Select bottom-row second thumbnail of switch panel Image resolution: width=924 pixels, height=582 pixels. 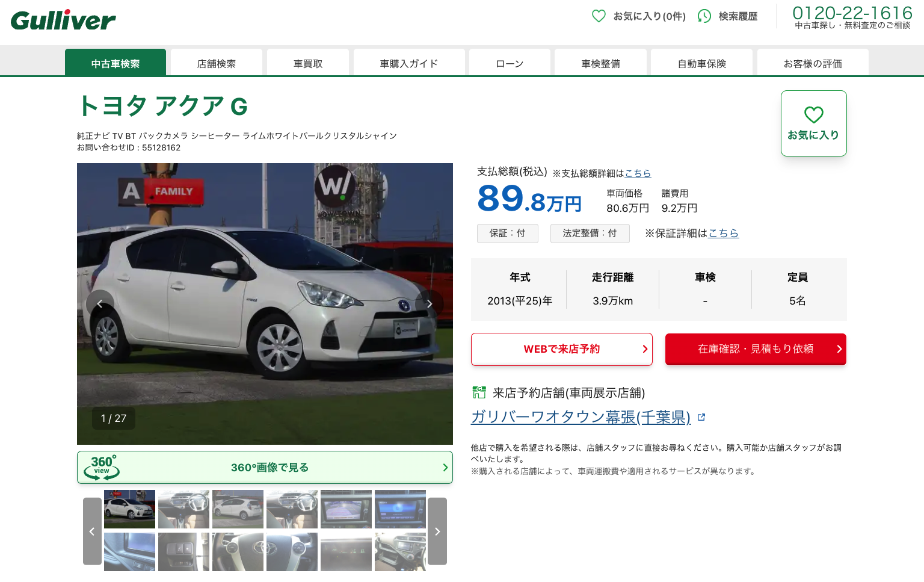coord(183,552)
